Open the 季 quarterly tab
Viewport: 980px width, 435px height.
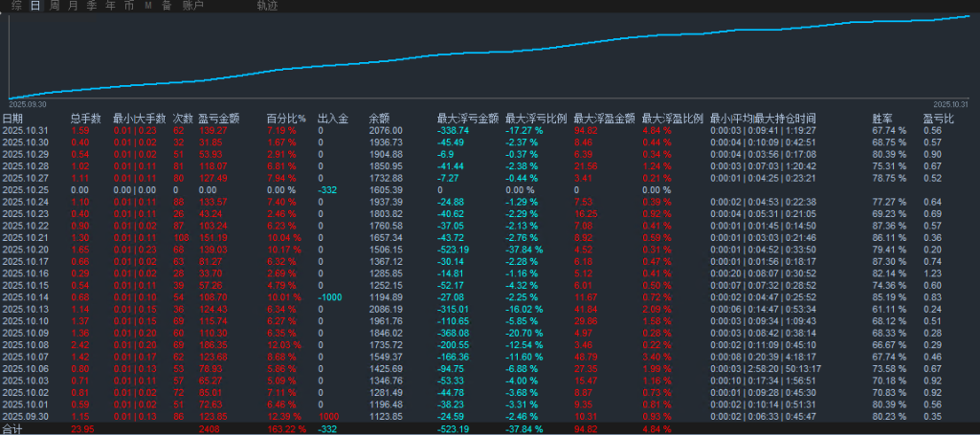pyautogui.click(x=92, y=6)
